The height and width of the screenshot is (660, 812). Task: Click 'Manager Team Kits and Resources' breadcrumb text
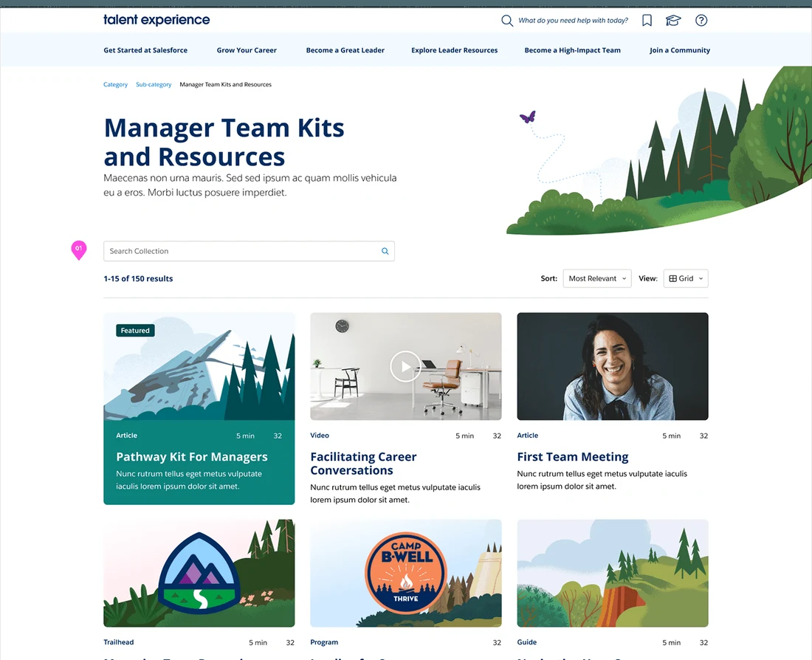(225, 84)
